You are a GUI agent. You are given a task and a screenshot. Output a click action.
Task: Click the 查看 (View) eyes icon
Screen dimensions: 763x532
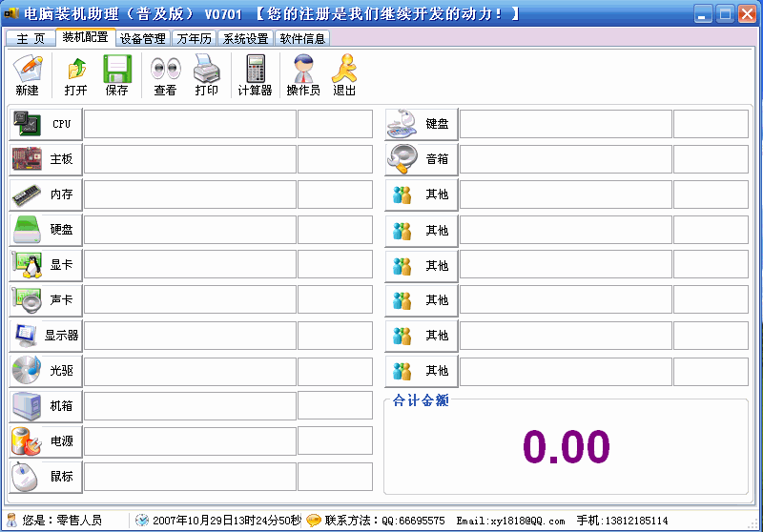[165, 74]
